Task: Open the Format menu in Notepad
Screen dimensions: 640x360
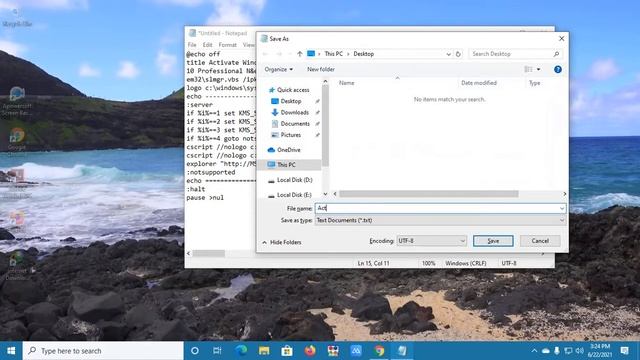Action: click(227, 45)
